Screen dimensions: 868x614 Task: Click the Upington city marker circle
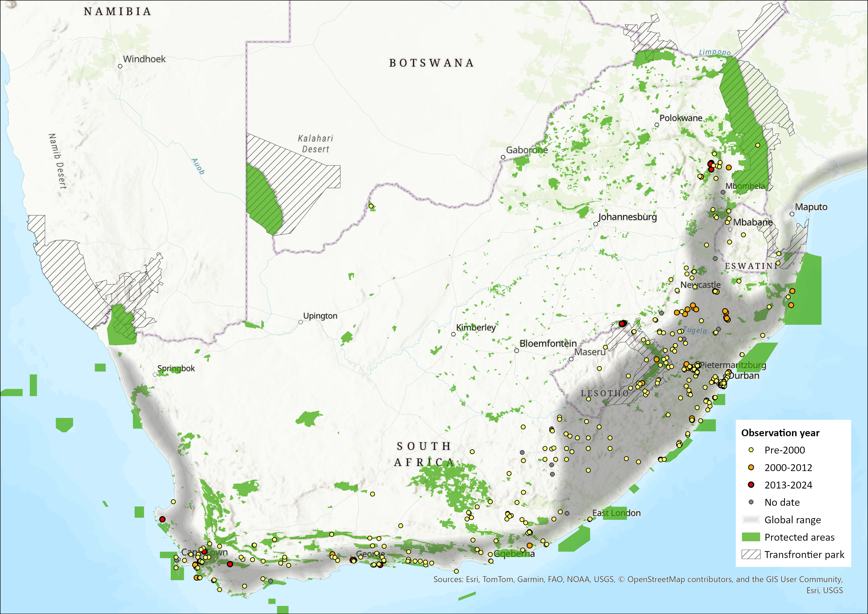point(301,322)
